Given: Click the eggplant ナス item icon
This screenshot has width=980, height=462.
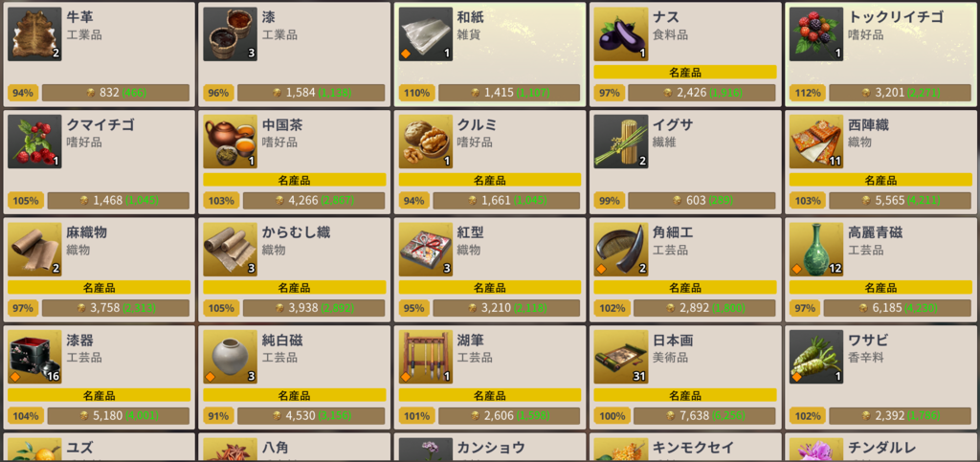Looking at the screenshot, I should (x=620, y=34).
